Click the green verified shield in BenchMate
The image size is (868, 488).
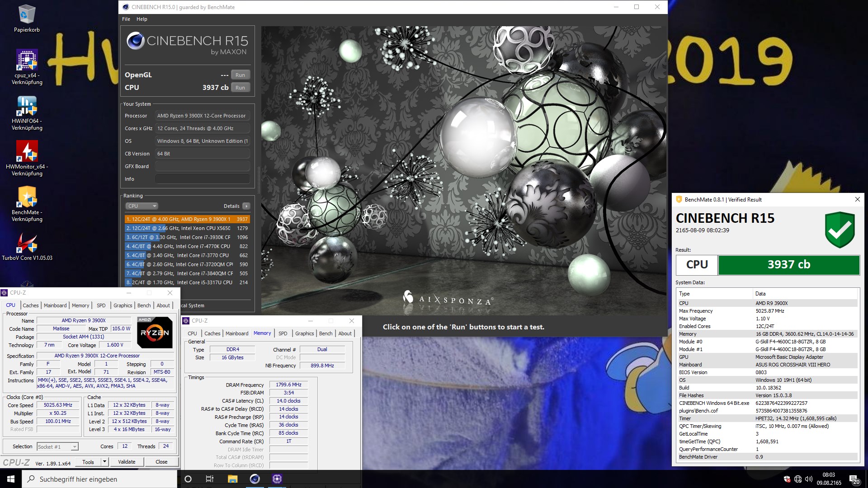pyautogui.click(x=840, y=230)
